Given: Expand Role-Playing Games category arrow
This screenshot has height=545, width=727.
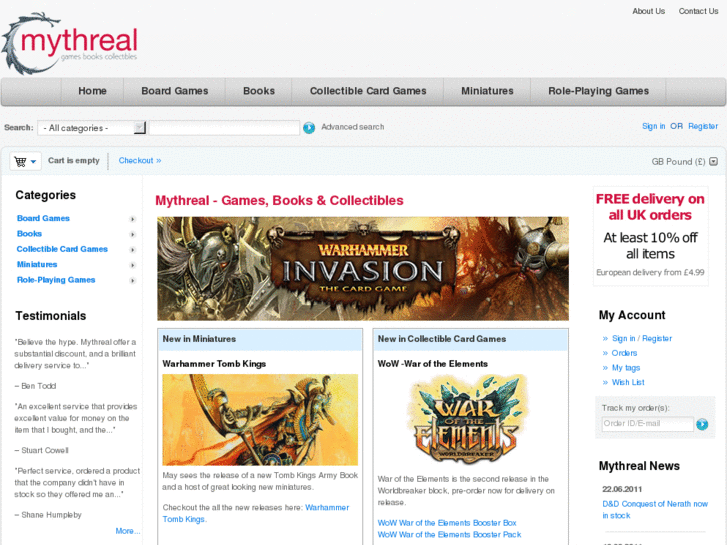Looking at the screenshot, I should (133, 280).
